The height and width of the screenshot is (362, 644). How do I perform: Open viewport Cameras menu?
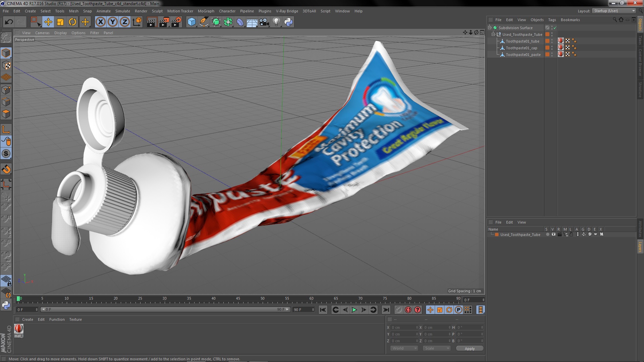tap(42, 33)
